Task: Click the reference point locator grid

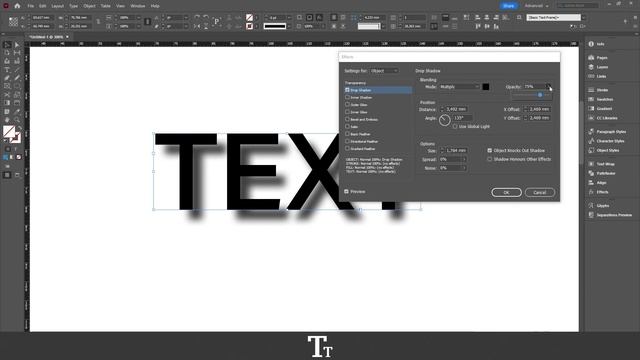Action: pyautogui.click(x=13, y=22)
